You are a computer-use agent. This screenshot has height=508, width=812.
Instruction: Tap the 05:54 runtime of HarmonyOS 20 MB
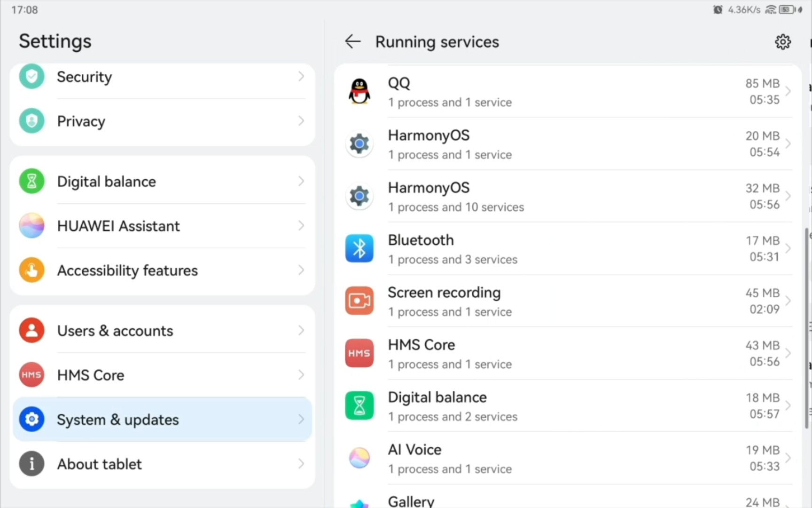coord(764,152)
